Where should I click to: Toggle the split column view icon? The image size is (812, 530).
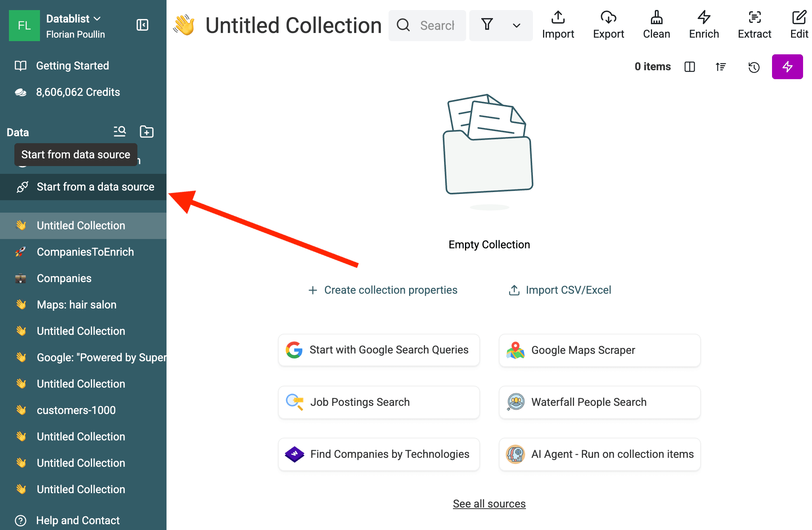(690, 67)
